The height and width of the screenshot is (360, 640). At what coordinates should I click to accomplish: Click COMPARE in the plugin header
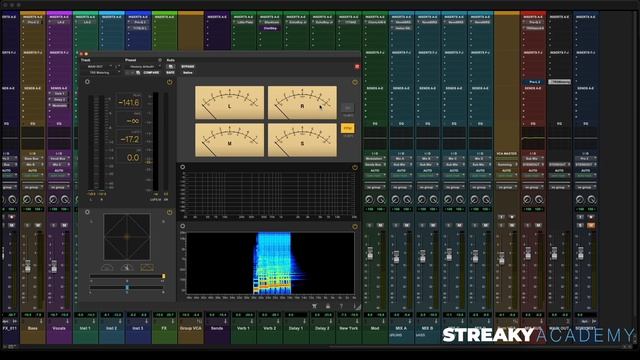151,73
